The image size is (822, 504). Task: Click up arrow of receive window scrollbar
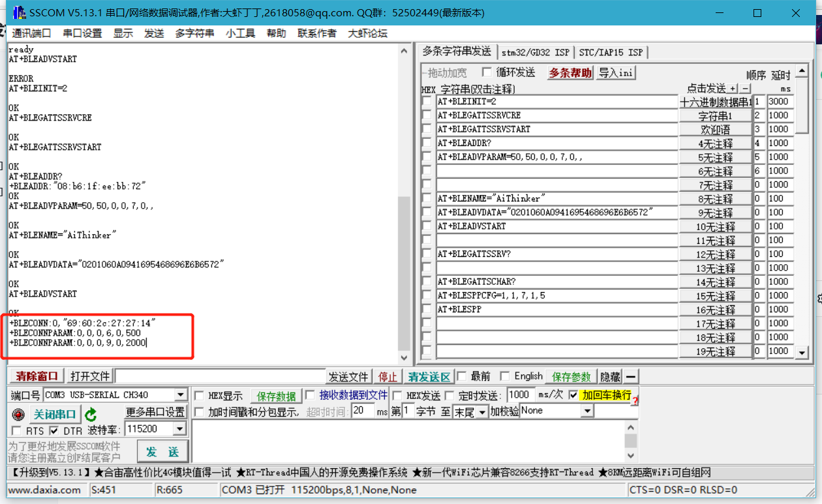[x=404, y=50]
